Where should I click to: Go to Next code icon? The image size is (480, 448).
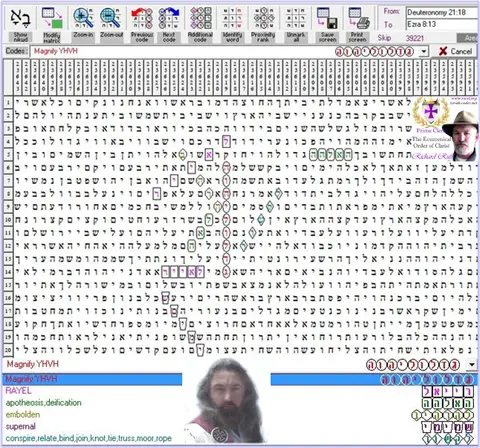click(169, 18)
